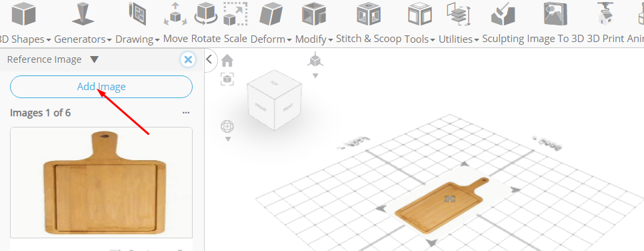
Task: Select the cutting board reference thumbnail
Action: point(101,182)
